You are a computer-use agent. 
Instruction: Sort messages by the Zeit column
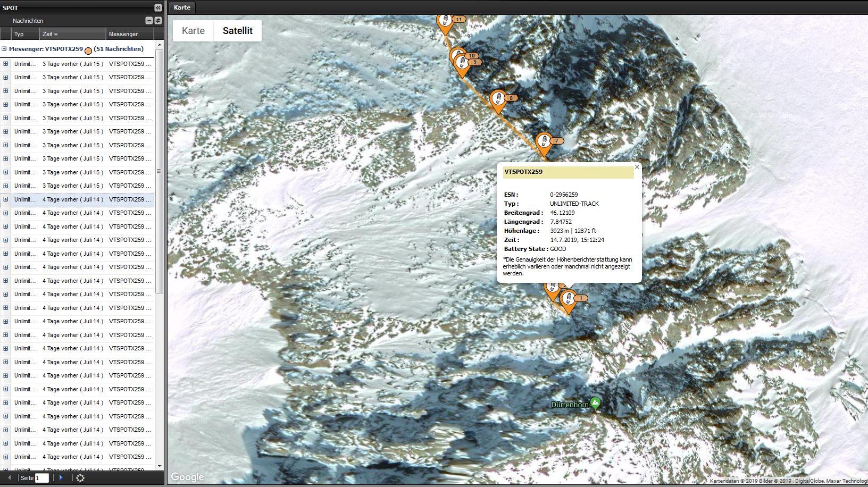tap(73, 34)
